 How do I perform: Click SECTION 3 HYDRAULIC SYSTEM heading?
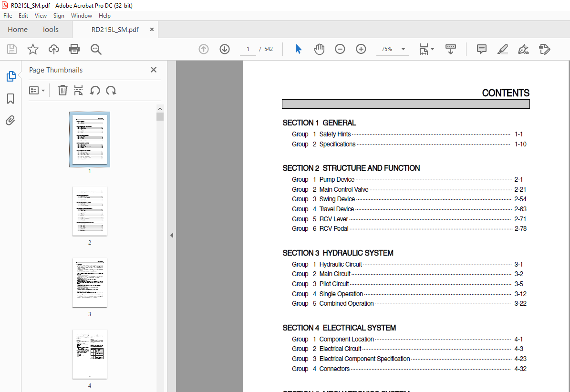pos(338,253)
